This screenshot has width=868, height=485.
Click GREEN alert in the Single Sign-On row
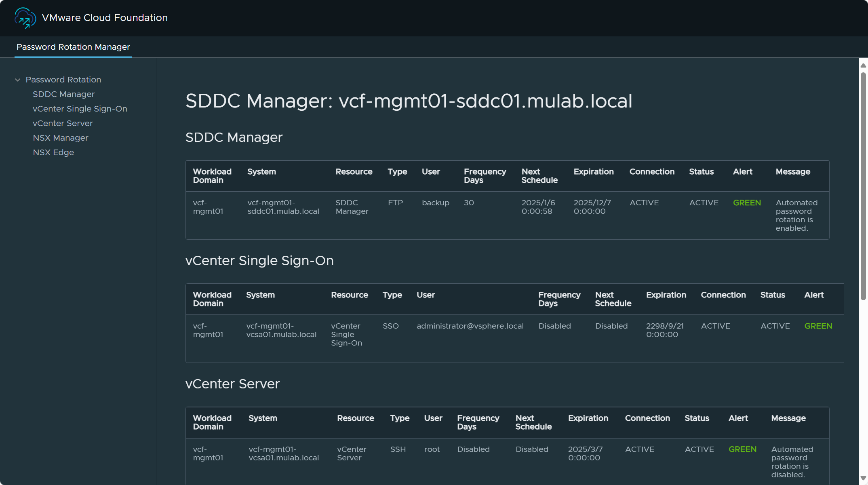tap(818, 326)
